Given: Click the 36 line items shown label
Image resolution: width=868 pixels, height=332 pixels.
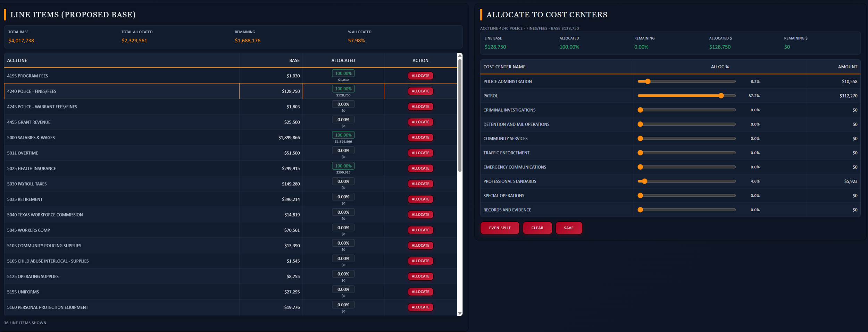Looking at the screenshot, I should click(x=25, y=323).
